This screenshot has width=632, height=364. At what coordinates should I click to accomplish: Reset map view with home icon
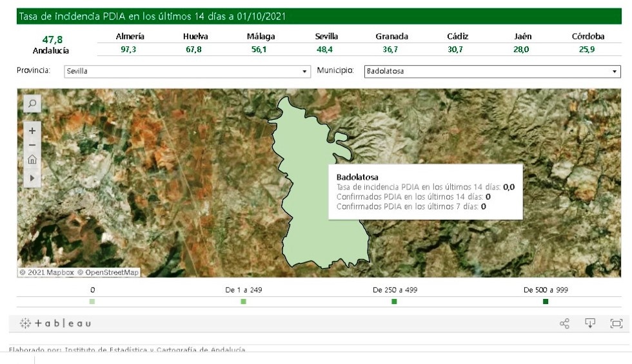tap(32, 160)
